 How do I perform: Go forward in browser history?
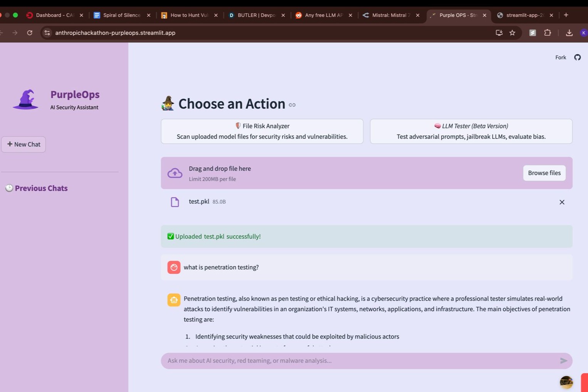15,33
